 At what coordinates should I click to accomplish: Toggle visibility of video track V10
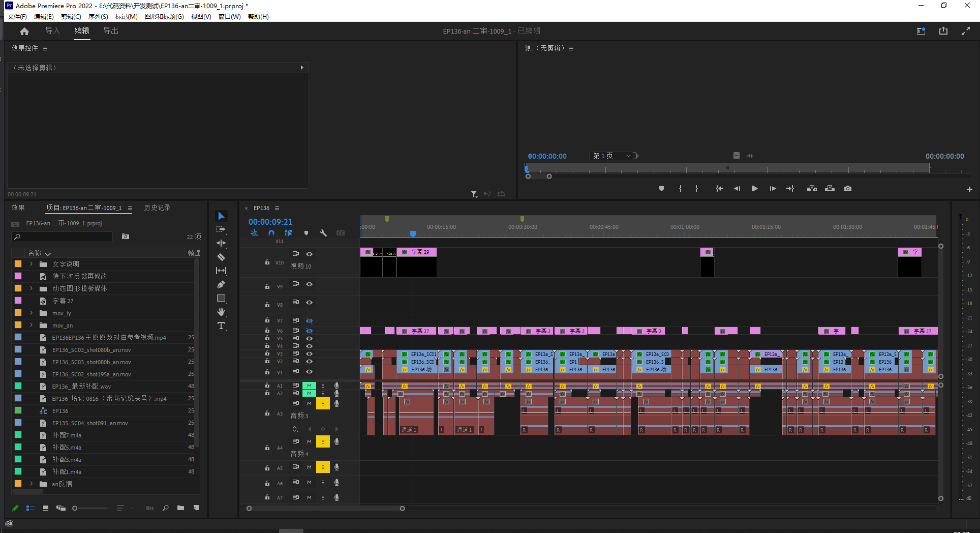click(x=309, y=254)
